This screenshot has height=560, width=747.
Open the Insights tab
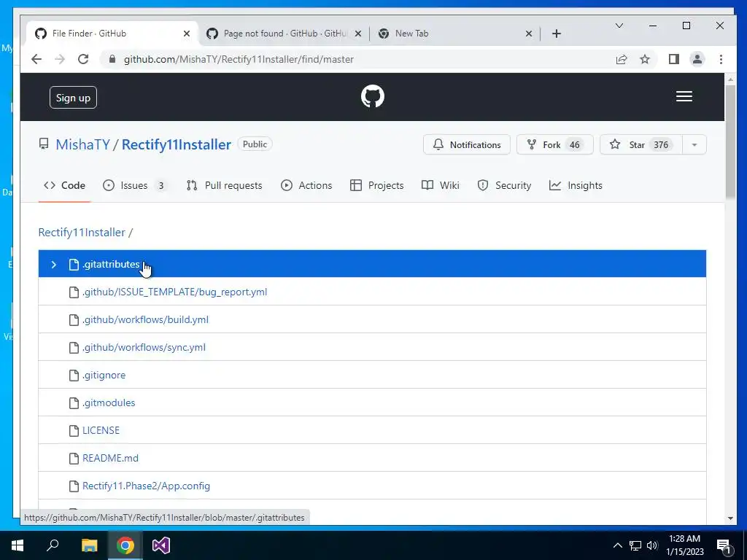[x=576, y=185]
